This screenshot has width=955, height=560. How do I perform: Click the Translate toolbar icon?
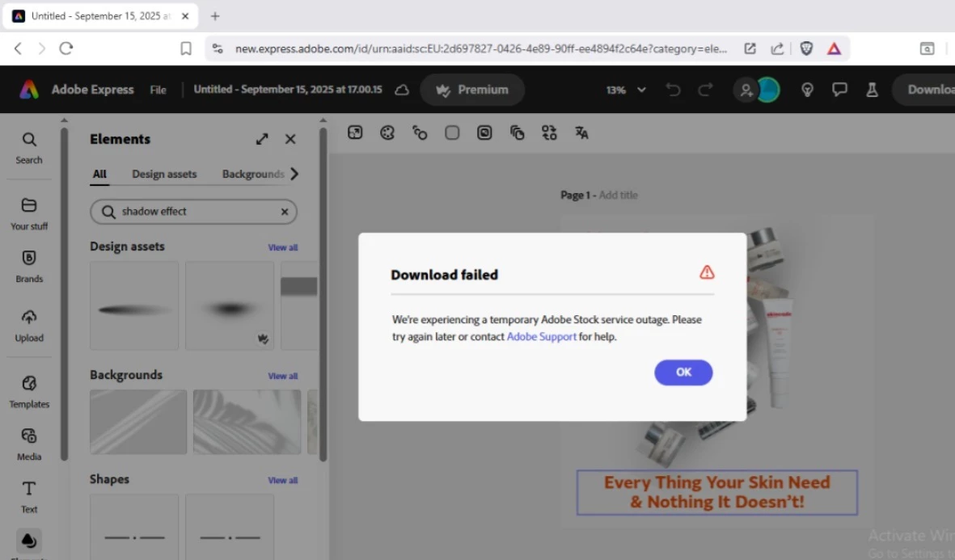point(581,132)
